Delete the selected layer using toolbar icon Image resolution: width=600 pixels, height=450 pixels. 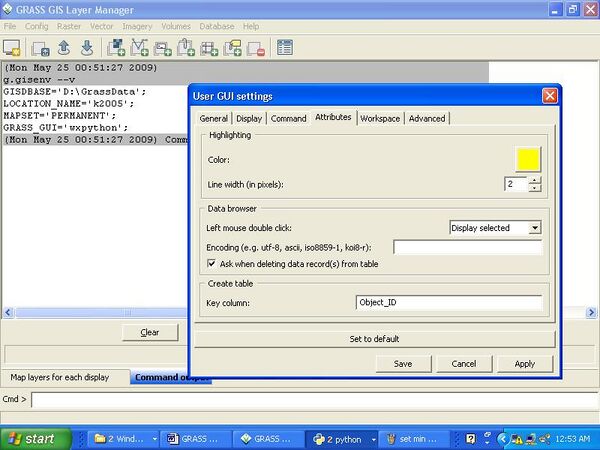click(256, 49)
